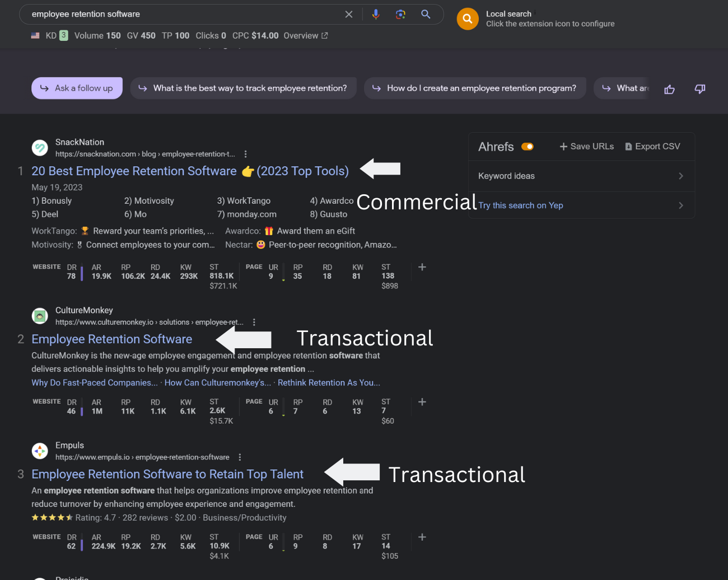
Task: Open the How Can Culturemonkey's sitelink
Action: coord(218,382)
